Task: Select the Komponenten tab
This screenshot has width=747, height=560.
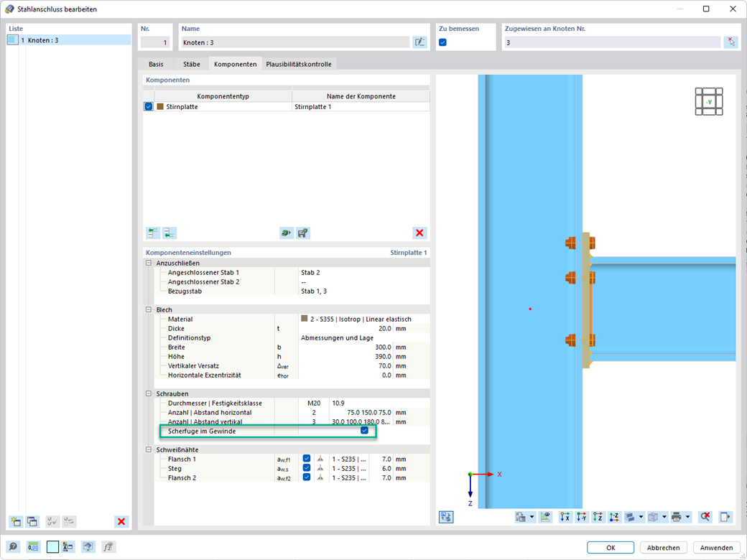Action: coord(236,64)
